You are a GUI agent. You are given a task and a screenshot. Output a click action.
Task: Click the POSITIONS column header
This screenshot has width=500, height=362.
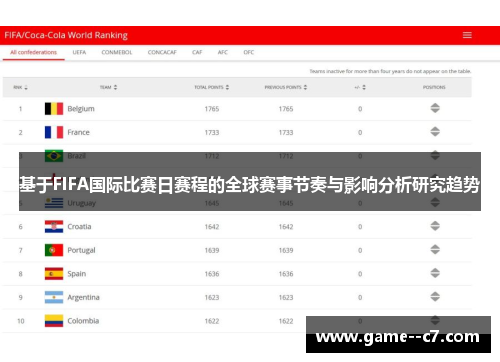[434, 87]
